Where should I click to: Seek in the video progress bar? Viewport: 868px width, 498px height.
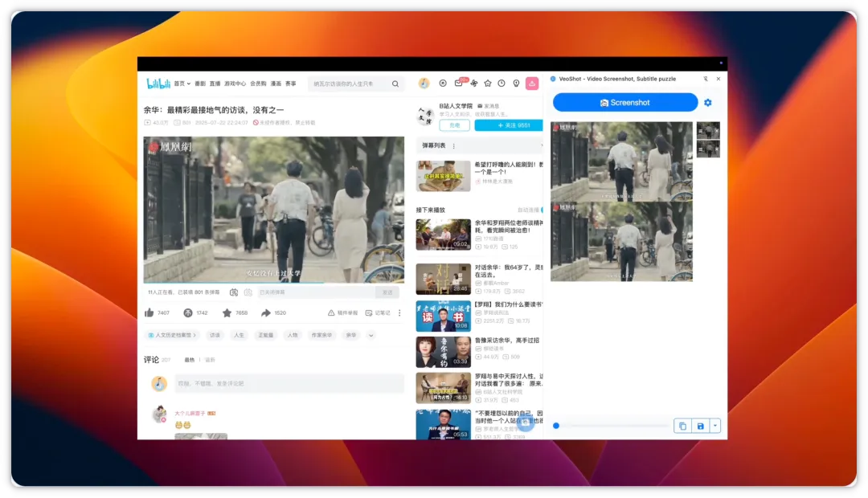pos(274,283)
